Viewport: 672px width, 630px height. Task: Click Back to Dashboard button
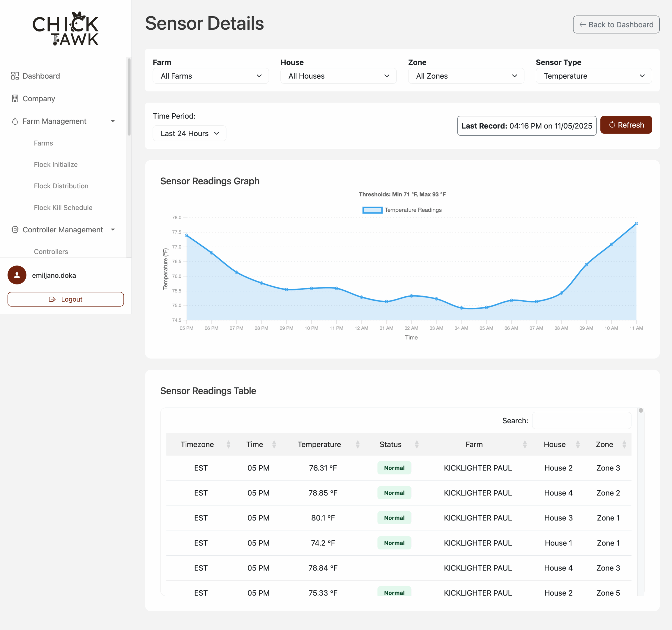click(x=616, y=24)
